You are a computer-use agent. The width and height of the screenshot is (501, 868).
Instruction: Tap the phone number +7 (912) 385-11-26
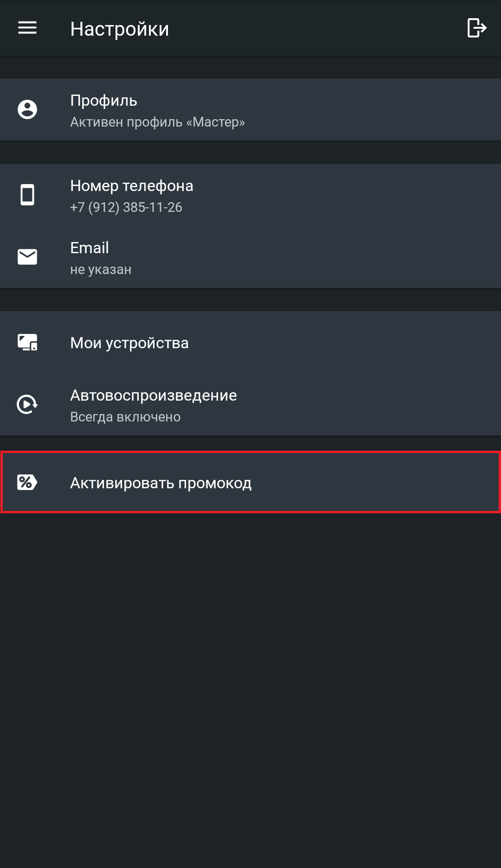tap(126, 207)
